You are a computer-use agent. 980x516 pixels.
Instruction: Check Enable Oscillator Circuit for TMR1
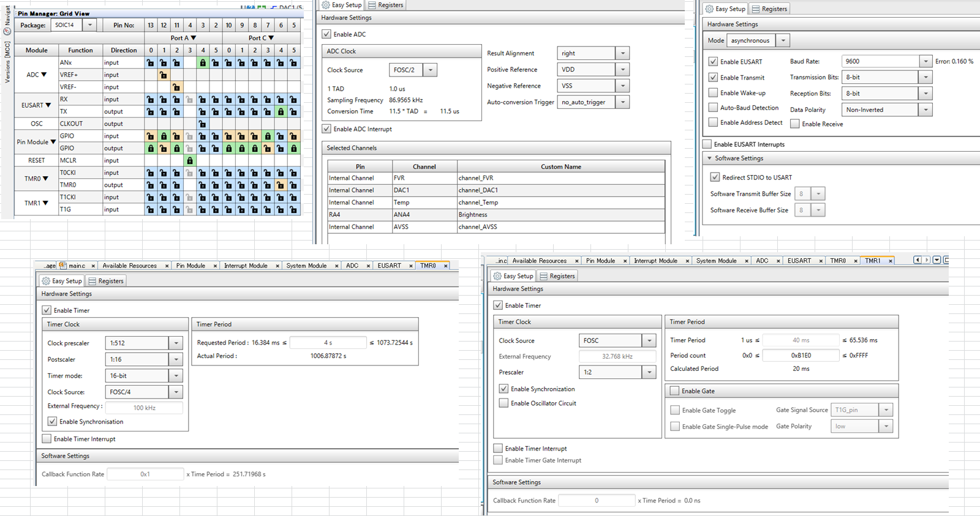tap(503, 403)
